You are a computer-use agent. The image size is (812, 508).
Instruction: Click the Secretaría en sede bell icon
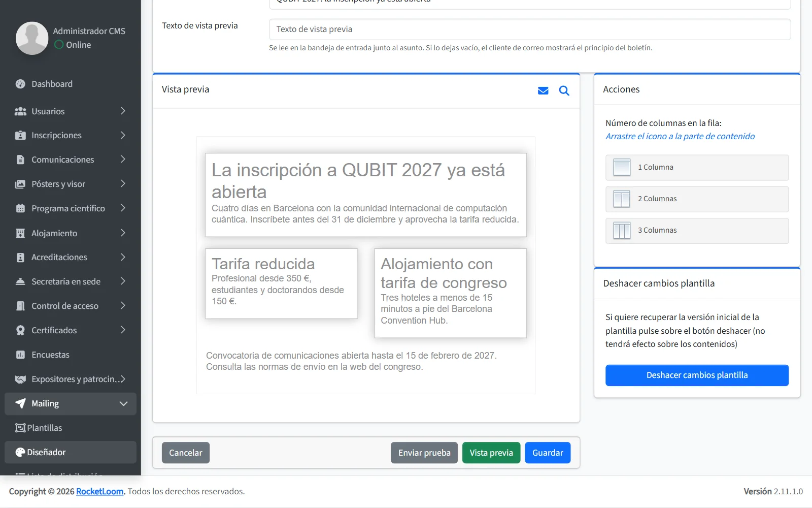[20, 282]
